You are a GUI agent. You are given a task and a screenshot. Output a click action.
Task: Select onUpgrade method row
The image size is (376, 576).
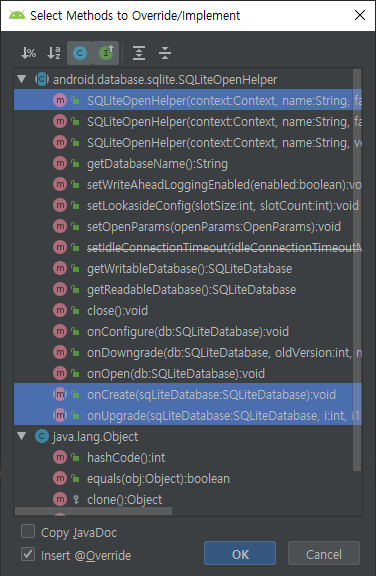tap(188, 415)
